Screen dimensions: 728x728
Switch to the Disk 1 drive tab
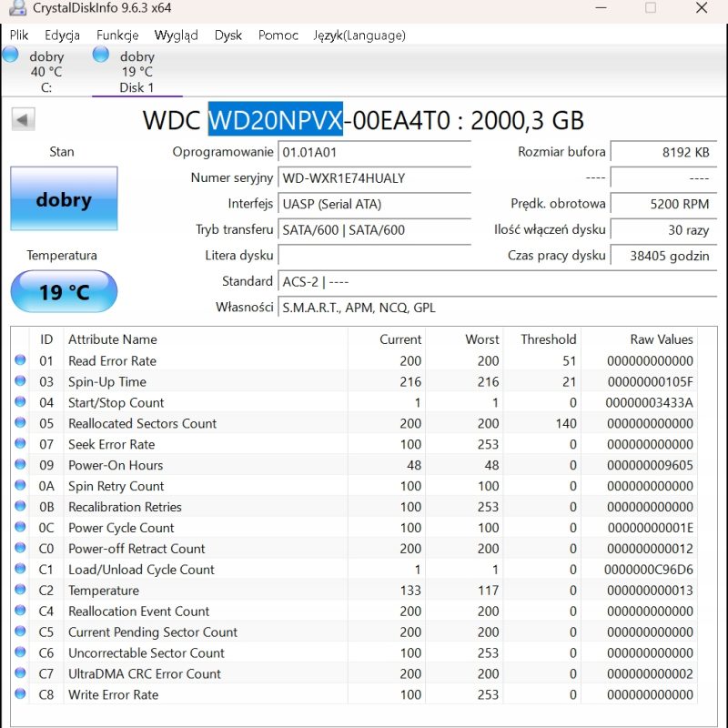pos(136,72)
